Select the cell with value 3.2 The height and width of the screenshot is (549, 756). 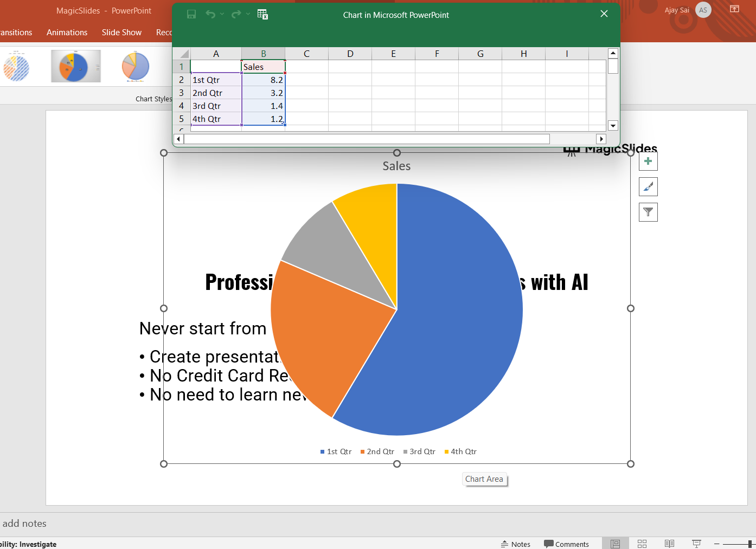click(264, 93)
